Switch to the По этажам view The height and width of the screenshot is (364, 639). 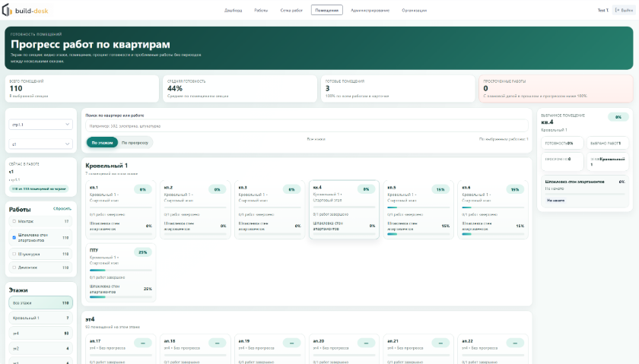click(x=102, y=143)
